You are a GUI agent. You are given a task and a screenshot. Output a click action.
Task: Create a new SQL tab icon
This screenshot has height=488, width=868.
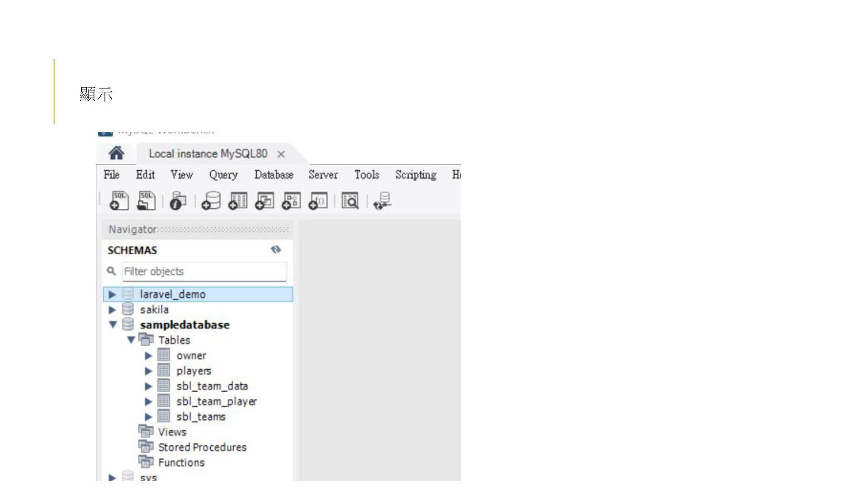(119, 201)
